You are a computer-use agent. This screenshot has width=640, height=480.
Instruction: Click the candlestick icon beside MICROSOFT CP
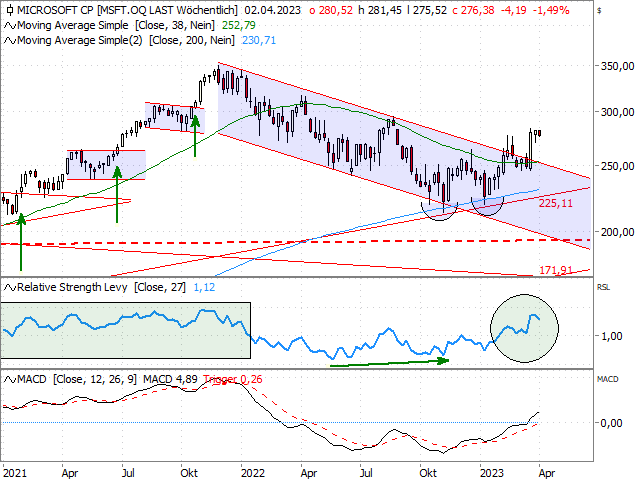(x=9, y=10)
